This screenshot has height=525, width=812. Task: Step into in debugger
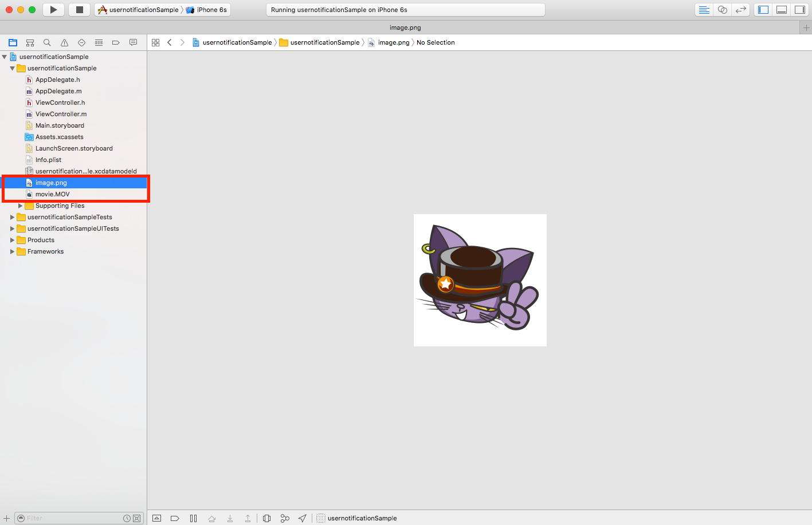click(230, 518)
